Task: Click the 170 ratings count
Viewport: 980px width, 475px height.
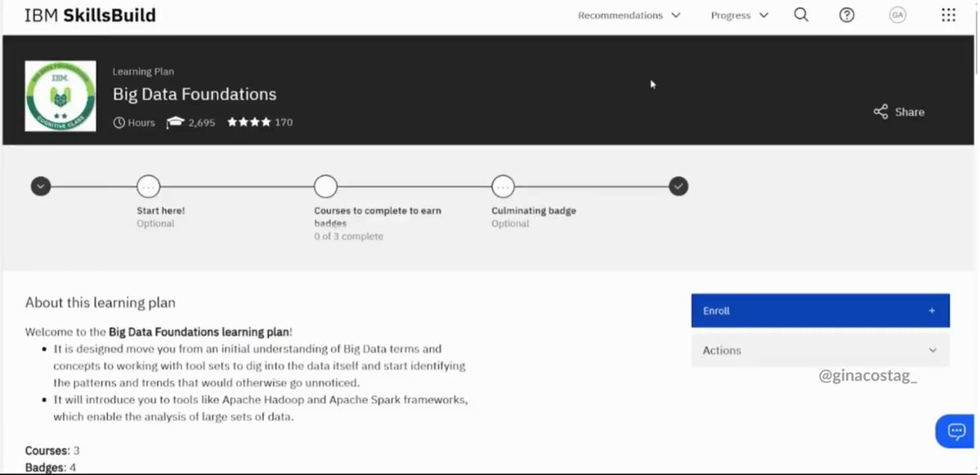Action: [284, 123]
